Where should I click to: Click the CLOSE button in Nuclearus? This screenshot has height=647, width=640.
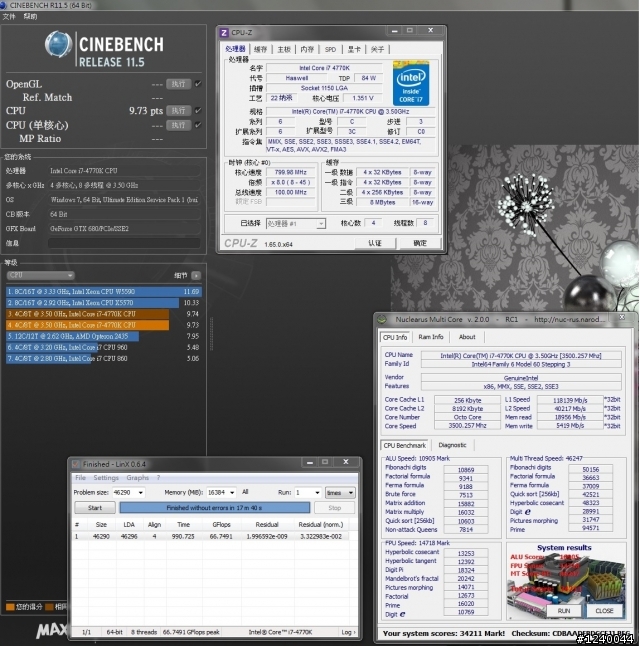(x=604, y=611)
